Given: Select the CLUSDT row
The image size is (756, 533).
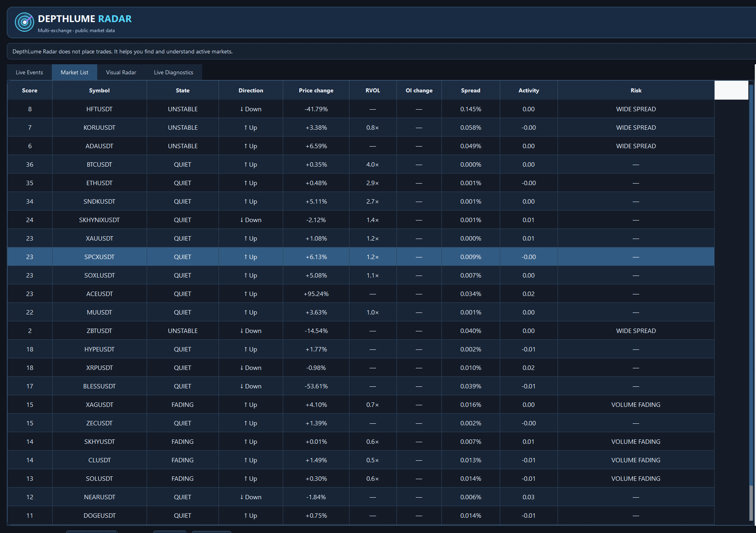Looking at the screenshot, I should pos(361,460).
